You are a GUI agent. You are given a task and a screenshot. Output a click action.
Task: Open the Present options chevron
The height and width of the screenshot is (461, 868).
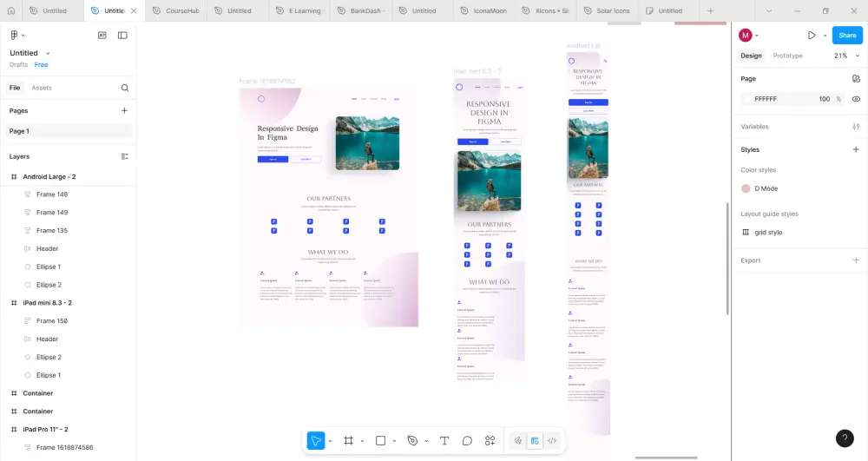click(825, 36)
